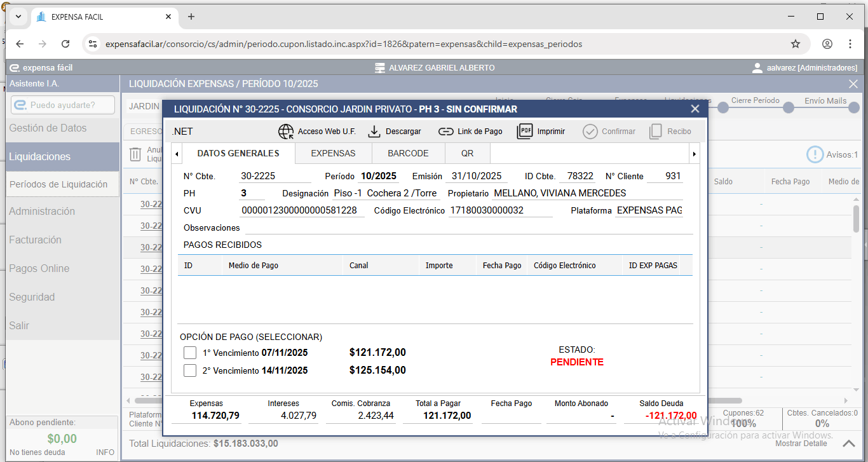Select the 2° Vencimiento 14/11/2025 checkbox
Screen dimensions: 868x462
coord(190,370)
